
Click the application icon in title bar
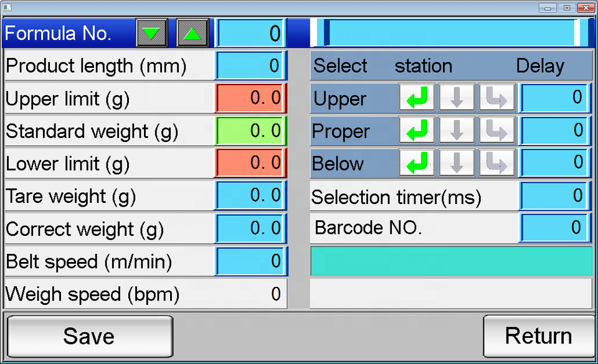pyautogui.click(x=7, y=7)
